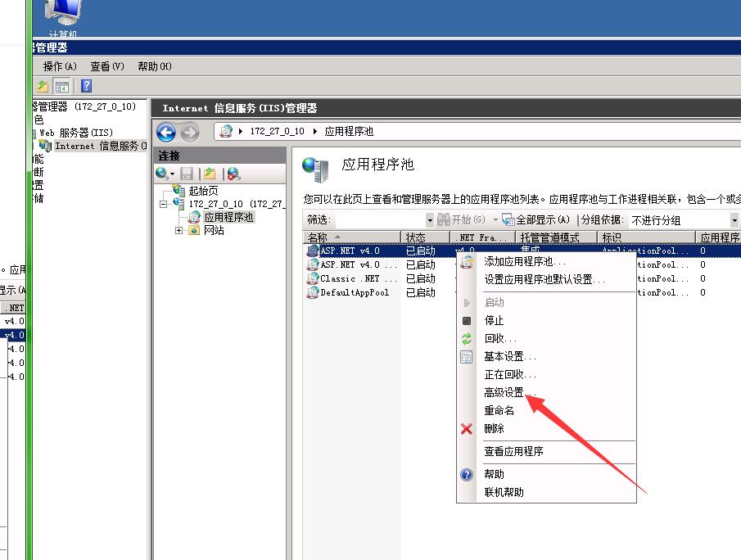Select 回收 in the context menu
This screenshot has height=560, width=741.
pyautogui.click(x=499, y=339)
